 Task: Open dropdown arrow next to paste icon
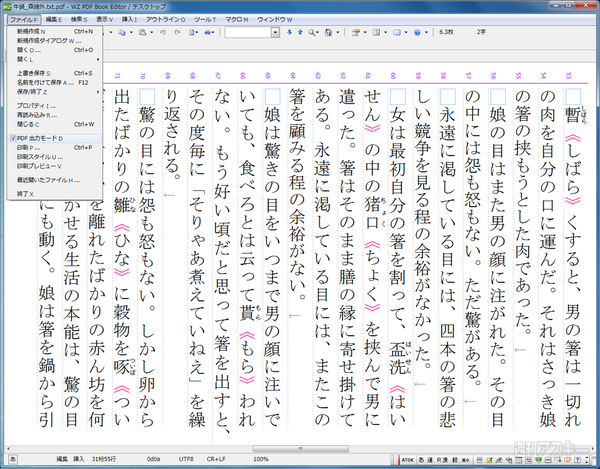152,33
